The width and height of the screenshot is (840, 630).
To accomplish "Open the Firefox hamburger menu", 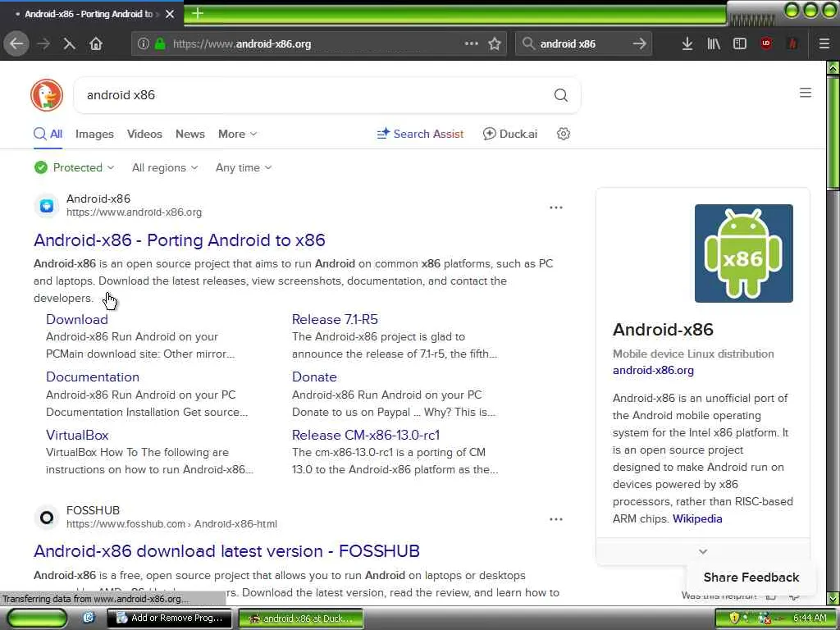I will pos(824,44).
